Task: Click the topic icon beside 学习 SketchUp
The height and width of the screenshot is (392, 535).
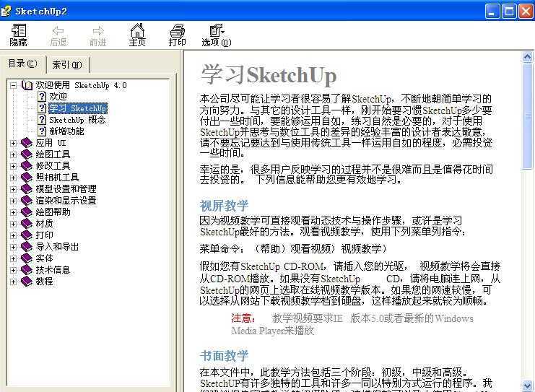Action: coord(42,108)
